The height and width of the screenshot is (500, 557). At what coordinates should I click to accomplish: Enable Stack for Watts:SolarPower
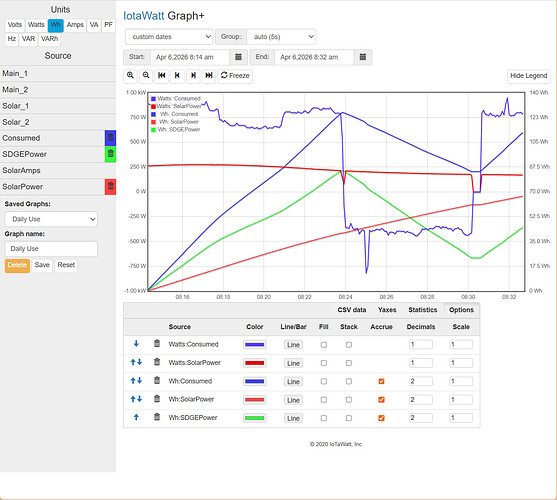[x=349, y=363]
